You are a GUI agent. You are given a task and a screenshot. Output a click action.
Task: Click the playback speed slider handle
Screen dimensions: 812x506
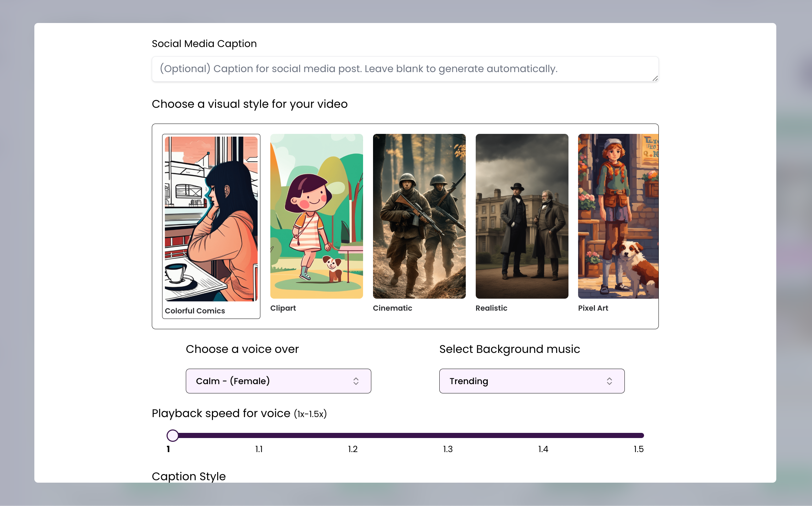(x=172, y=435)
